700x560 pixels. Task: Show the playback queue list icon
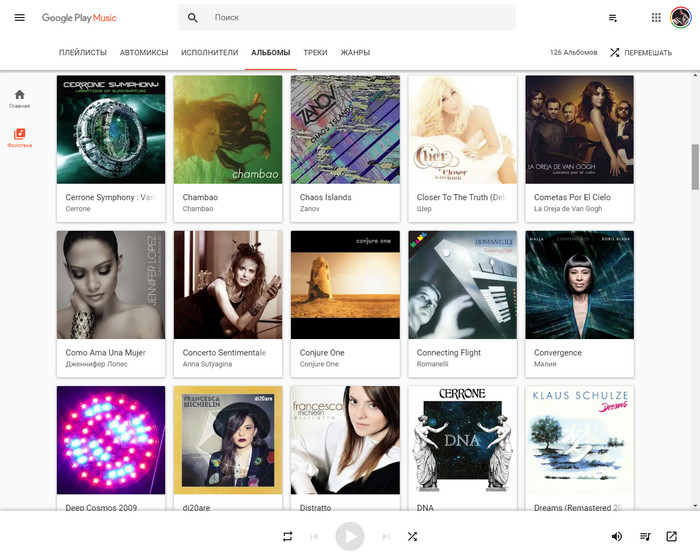click(x=645, y=536)
